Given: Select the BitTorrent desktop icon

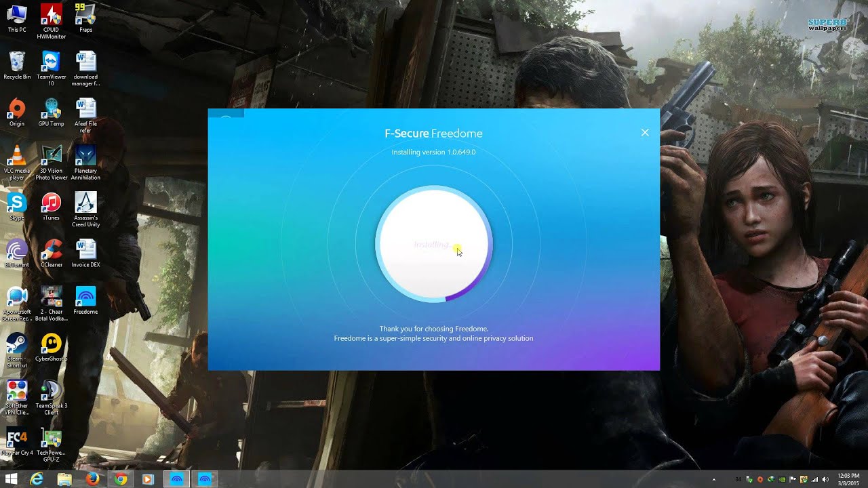Looking at the screenshot, I should coord(17,253).
